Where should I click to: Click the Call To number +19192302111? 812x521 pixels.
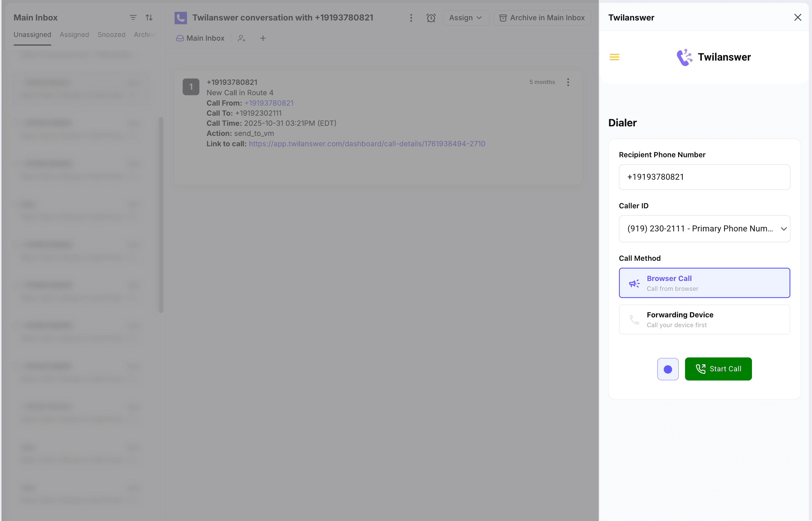click(x=258, y=113)
